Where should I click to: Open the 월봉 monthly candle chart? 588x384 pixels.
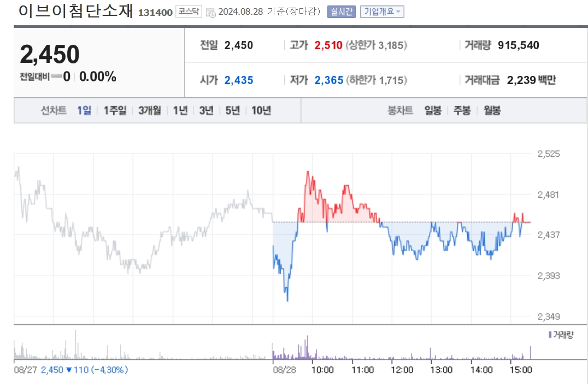pyautogui.click(x=492, y=110)
